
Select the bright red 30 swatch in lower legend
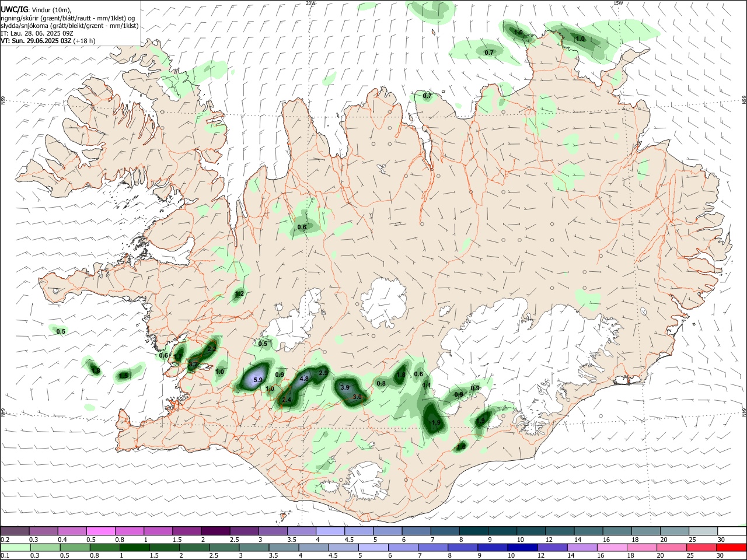(731, 547)
